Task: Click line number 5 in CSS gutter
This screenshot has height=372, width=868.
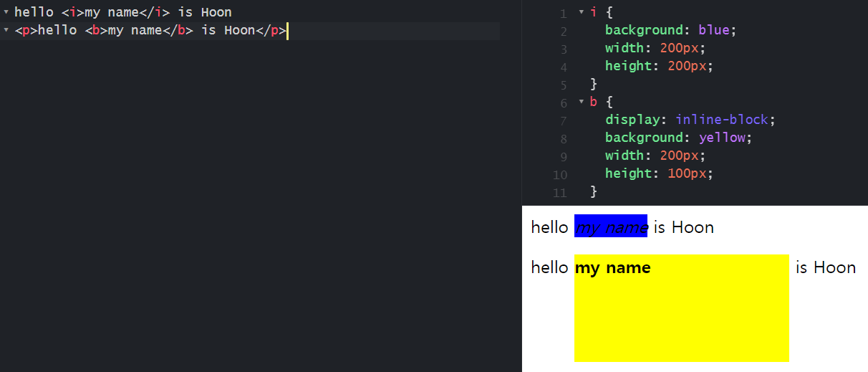Action: pyautogui.click(x=563, y=85)
